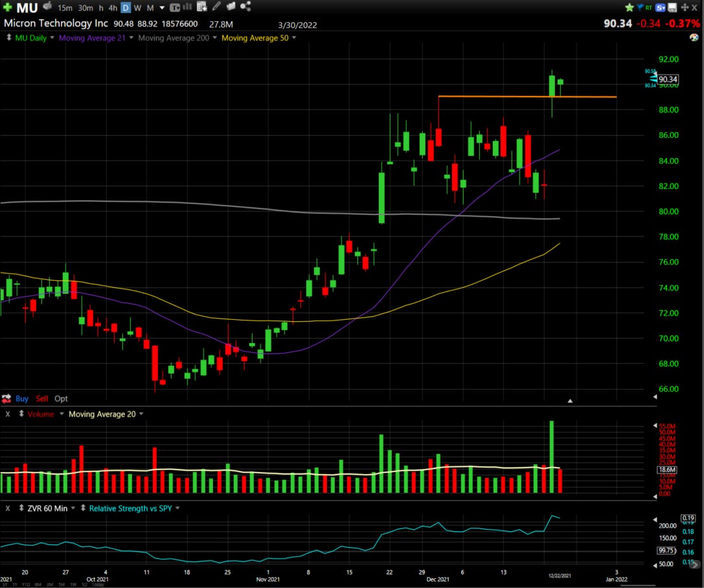Click the MU ticker symbol field
Image resolution: width=704 pixels, height=588 pixels.
tap(27, 8)
